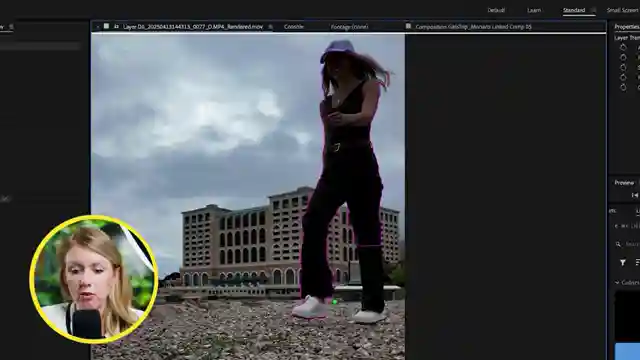Switch to the Learn workspace
Screen dimensions: 640x360
(533, 10)
